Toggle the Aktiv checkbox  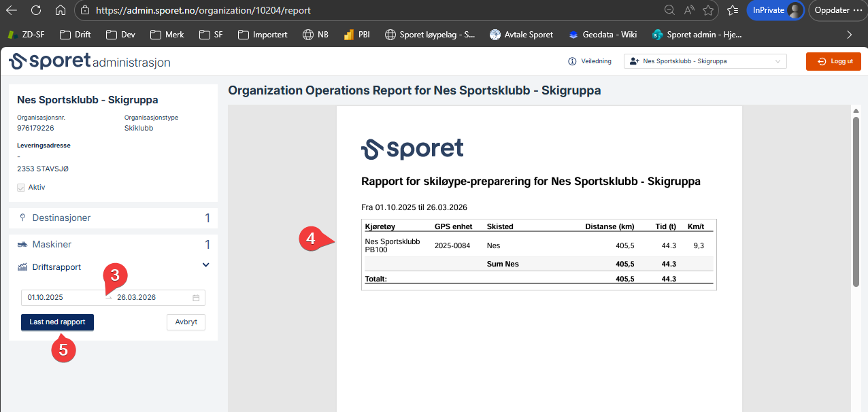21,187
